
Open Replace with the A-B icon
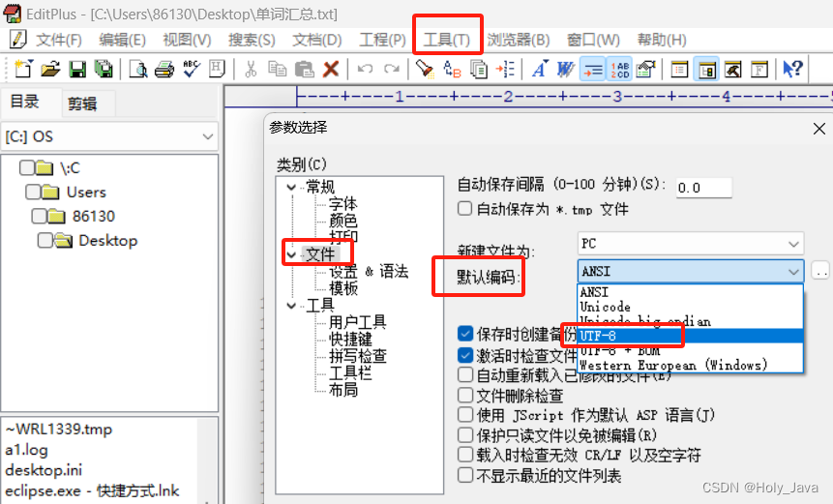[452, 69]
